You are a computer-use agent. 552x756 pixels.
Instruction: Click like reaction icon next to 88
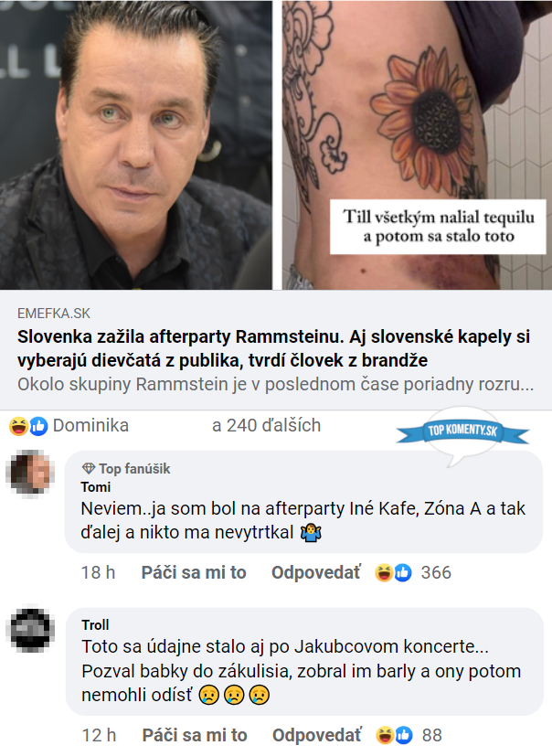point(404,735)
